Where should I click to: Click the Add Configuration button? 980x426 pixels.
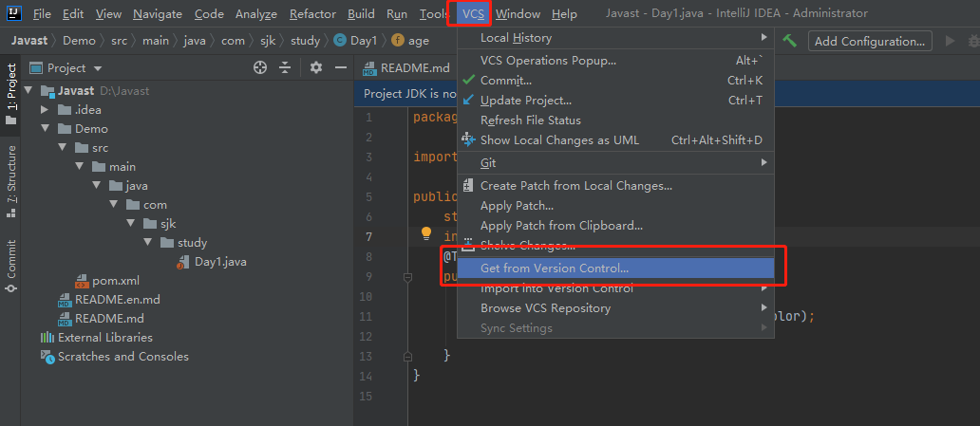(870, 41)
